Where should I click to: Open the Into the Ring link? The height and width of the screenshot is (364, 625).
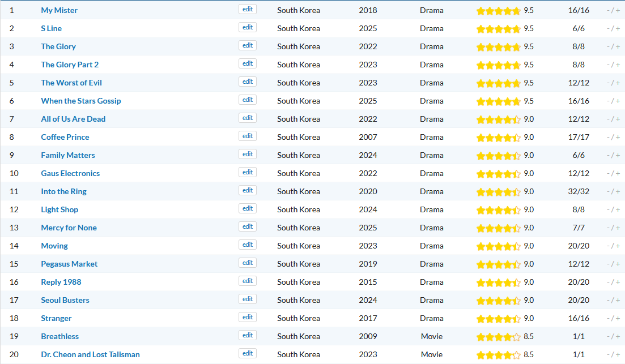point(64,191)
